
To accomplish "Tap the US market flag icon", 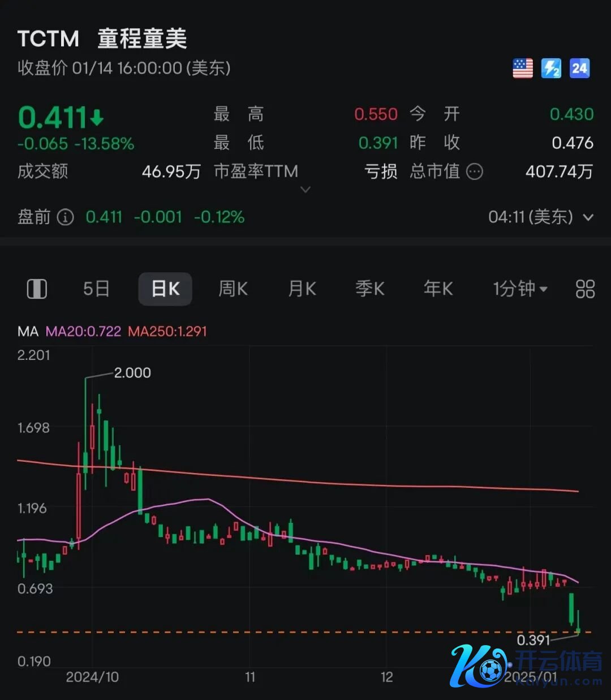I will click(523, 68).
